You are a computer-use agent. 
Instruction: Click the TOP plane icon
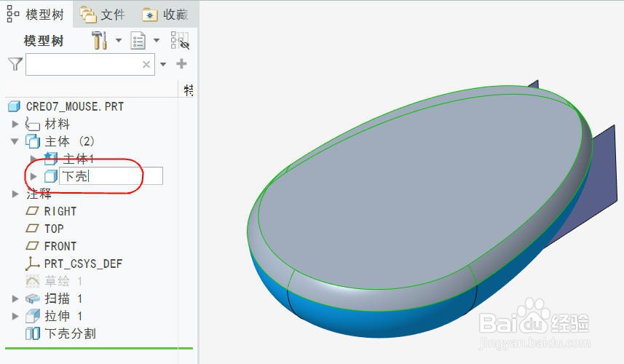coord(32,229)
